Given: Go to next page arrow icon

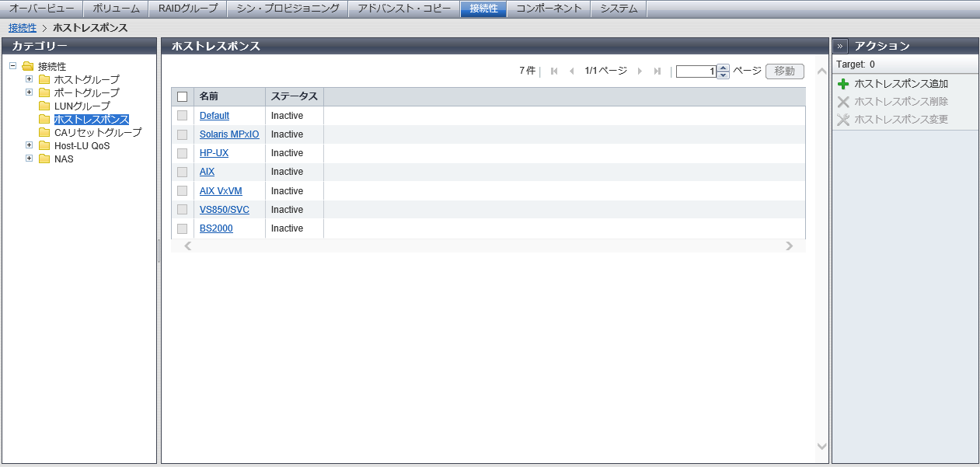Looking at the screenshot, I should coord(640,71).
